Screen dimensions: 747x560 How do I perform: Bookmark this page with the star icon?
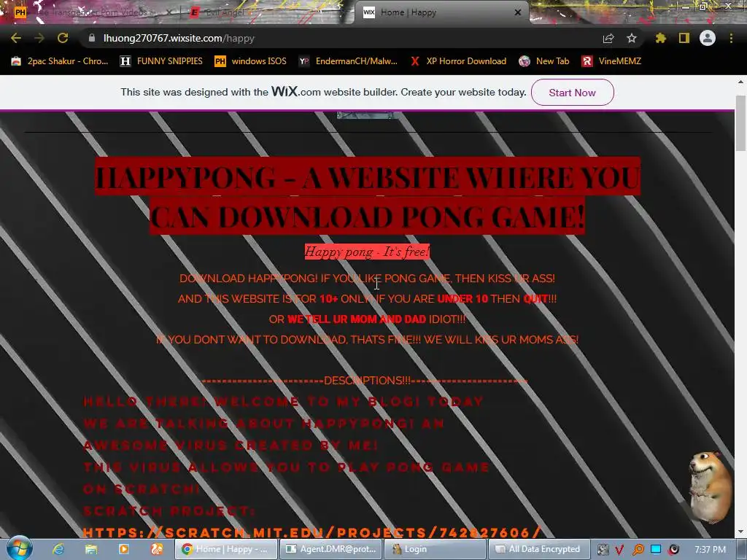(x=632, y=38)
